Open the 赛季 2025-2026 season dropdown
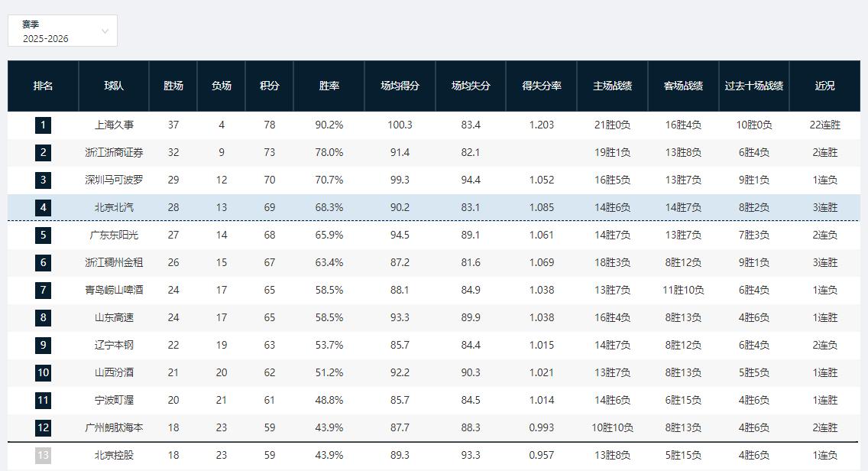Viewport: 868px width, 471px height. pyautogui.click(x=63, y=31)
